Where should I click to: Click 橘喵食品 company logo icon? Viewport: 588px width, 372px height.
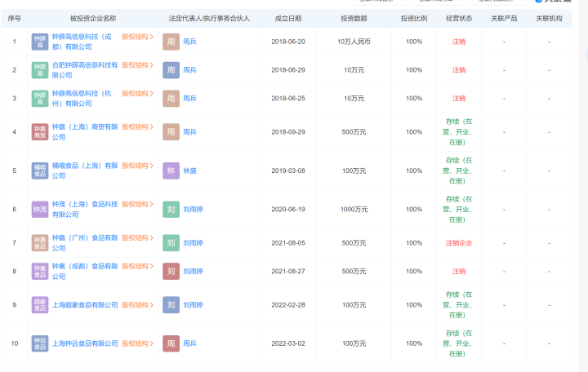point(40,170)
